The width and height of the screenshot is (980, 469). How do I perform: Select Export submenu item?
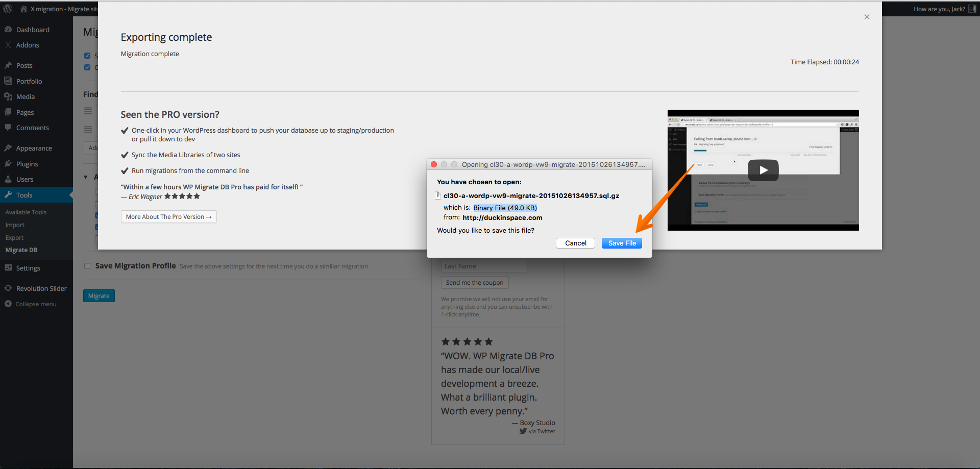14,238
